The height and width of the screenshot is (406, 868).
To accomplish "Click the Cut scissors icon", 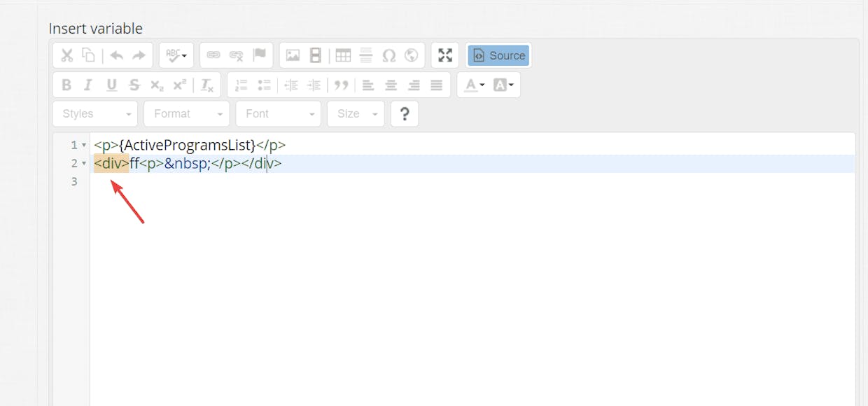I will pos(67,55).
